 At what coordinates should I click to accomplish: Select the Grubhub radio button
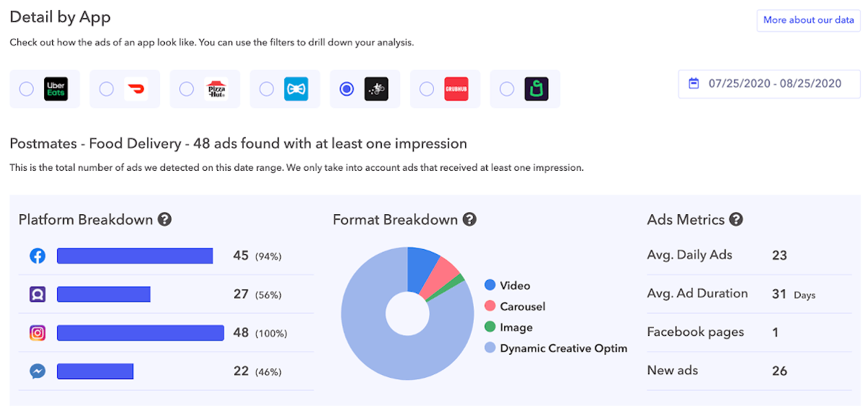tap(427, 89)
